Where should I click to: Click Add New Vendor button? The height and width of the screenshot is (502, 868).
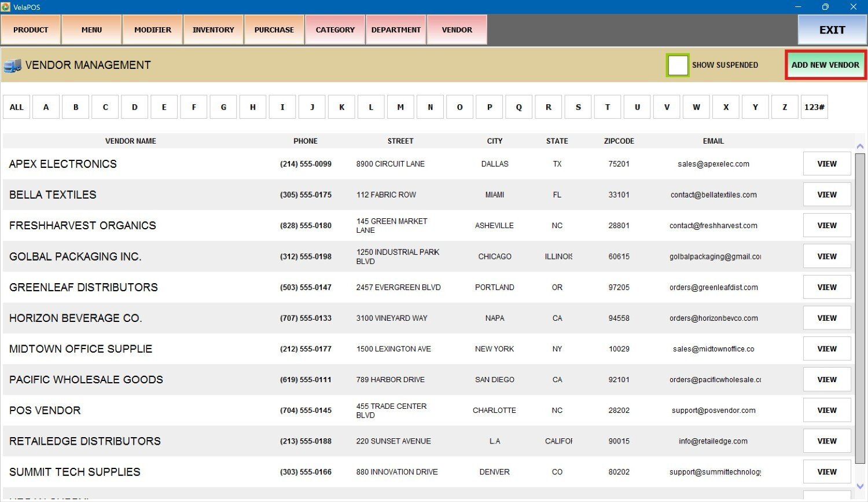825,65
